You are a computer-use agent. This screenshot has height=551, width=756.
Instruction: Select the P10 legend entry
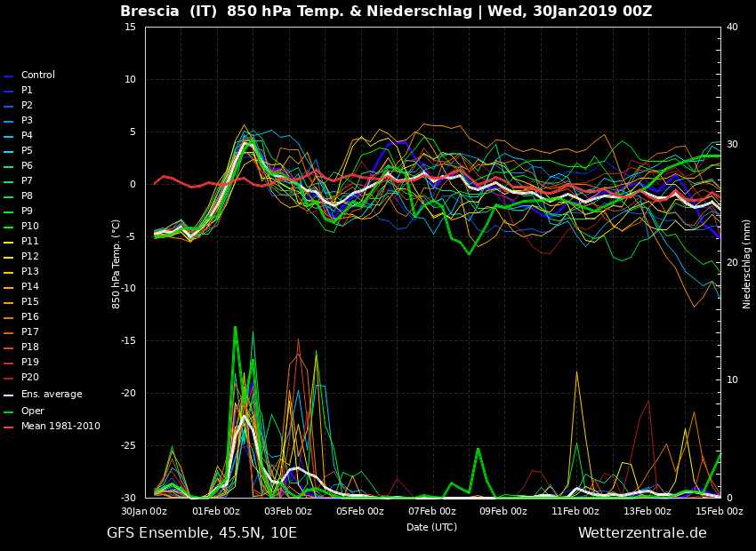[x=29, y=227]
